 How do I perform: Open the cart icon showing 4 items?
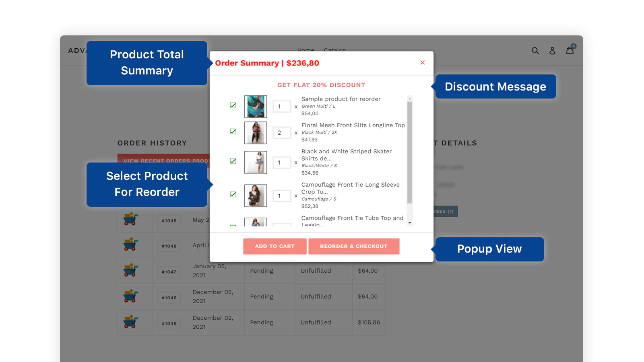click(570, 50)
